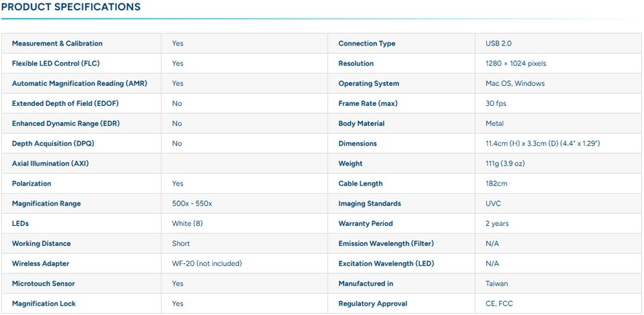Select the Measurement & Calibration label
The width and height of the screenshot is (644, 315).
tap(57, 44)
